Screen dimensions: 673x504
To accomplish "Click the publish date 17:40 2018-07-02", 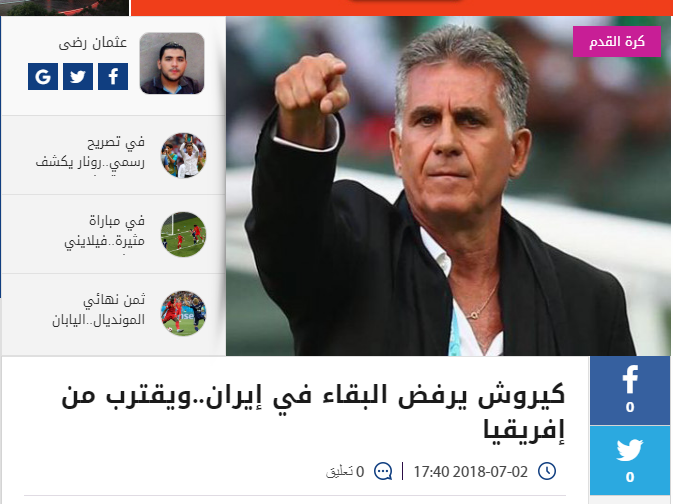I will click(x=470, y=472).
